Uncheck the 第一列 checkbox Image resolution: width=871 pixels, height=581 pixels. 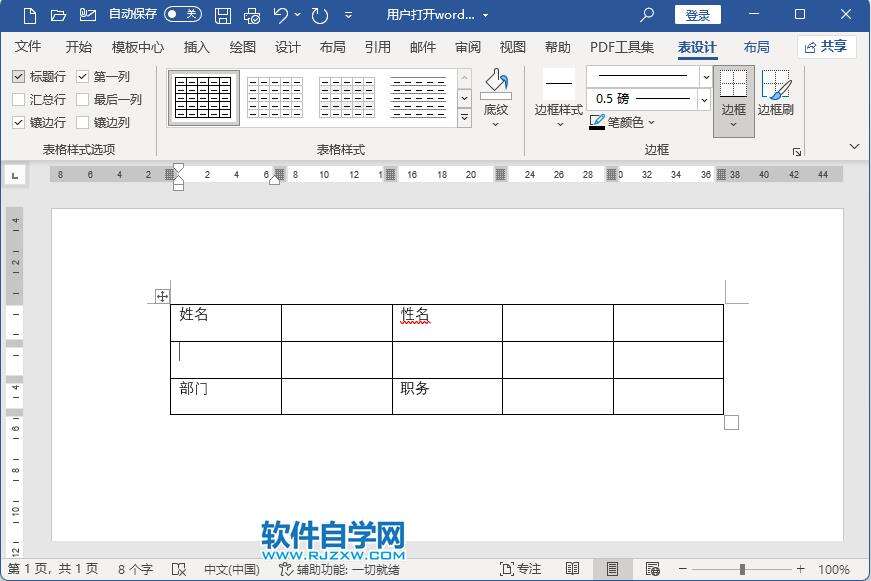point(83,77)
